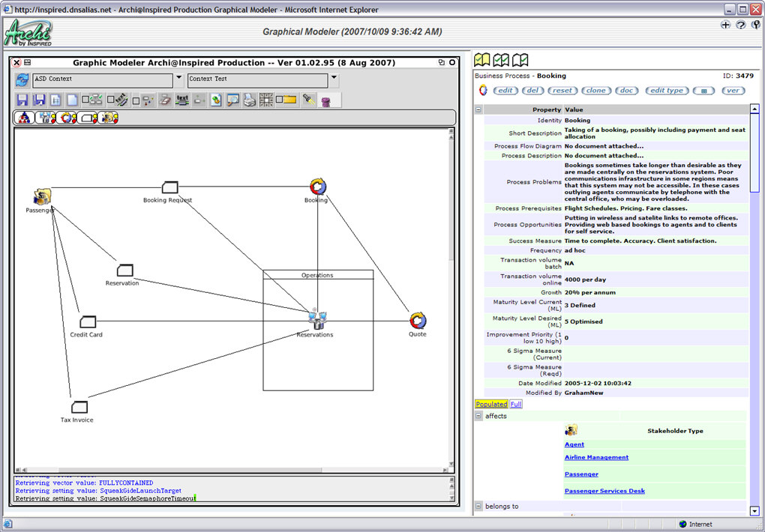
Task: Collapse the 'affects' section
Action: 478,416
